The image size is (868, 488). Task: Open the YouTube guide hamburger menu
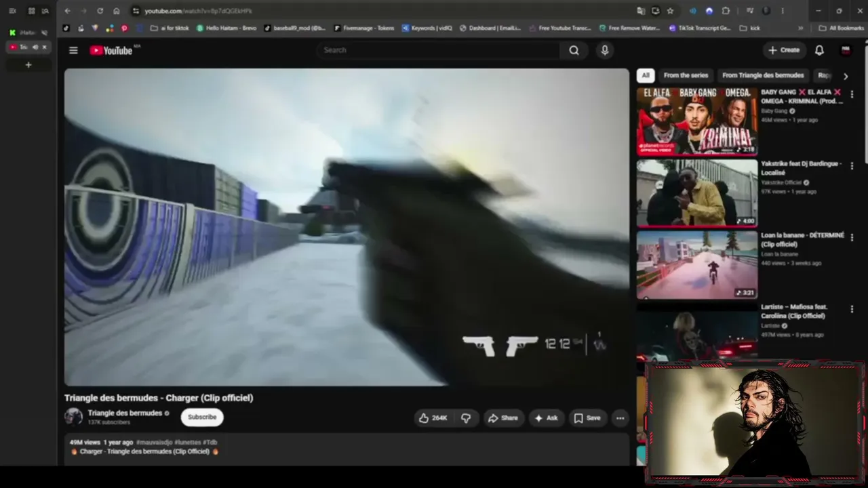(73, 50)
